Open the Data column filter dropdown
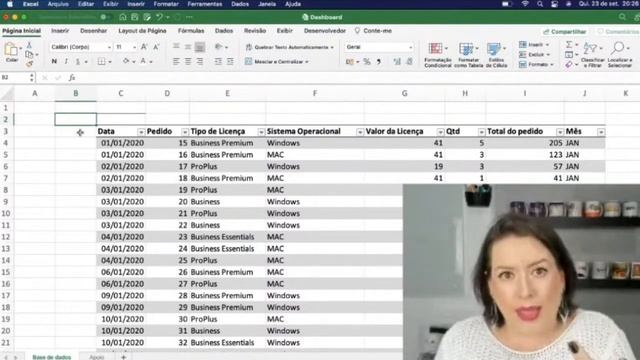The width and height of the screenshot is (640, 360). click(141, 132)
